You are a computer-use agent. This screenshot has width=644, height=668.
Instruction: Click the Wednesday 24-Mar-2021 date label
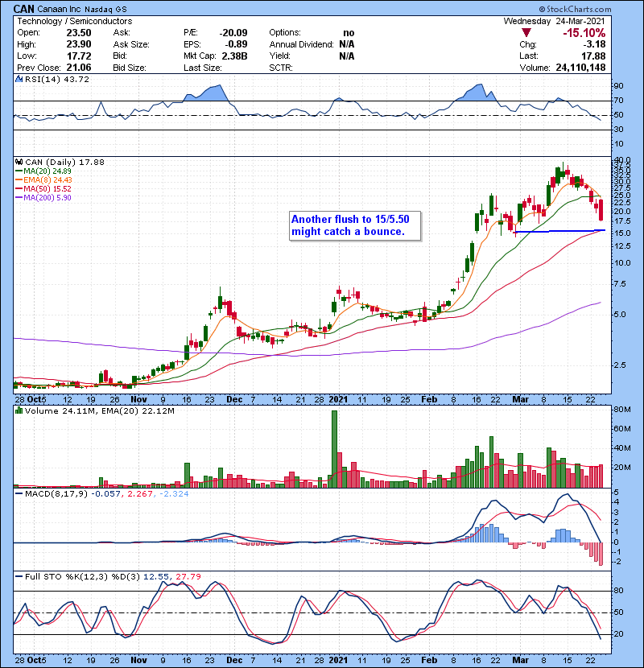(x=554, y=21)
